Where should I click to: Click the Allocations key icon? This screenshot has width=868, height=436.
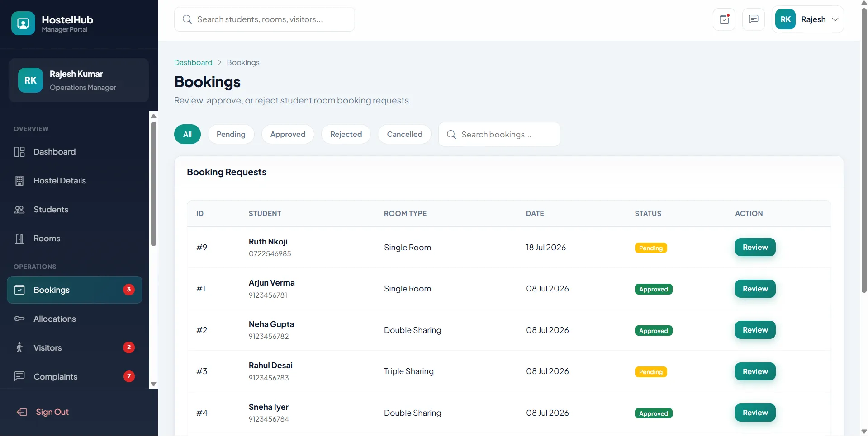[19, 319]
